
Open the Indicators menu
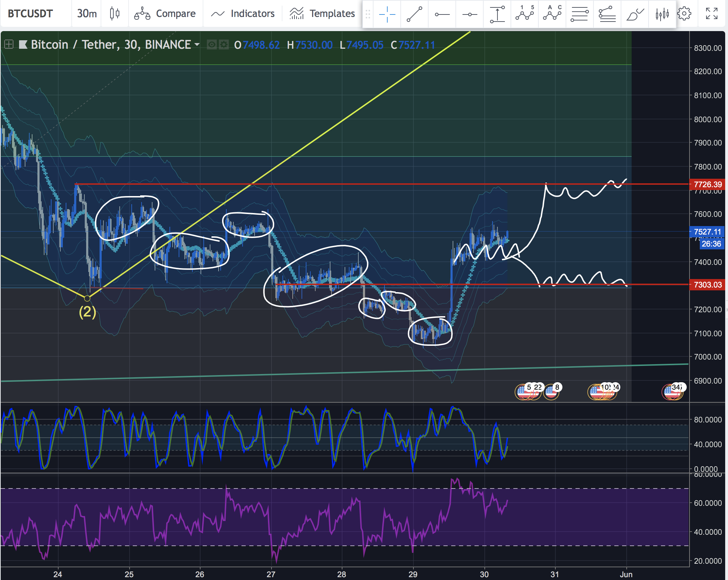click(x=243, y=13)
